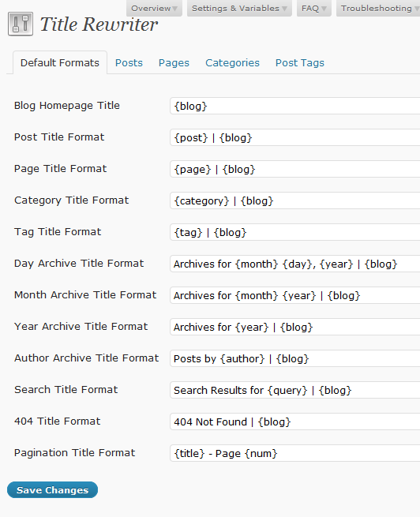Edit the Search Title Format field

coord(294,390)
